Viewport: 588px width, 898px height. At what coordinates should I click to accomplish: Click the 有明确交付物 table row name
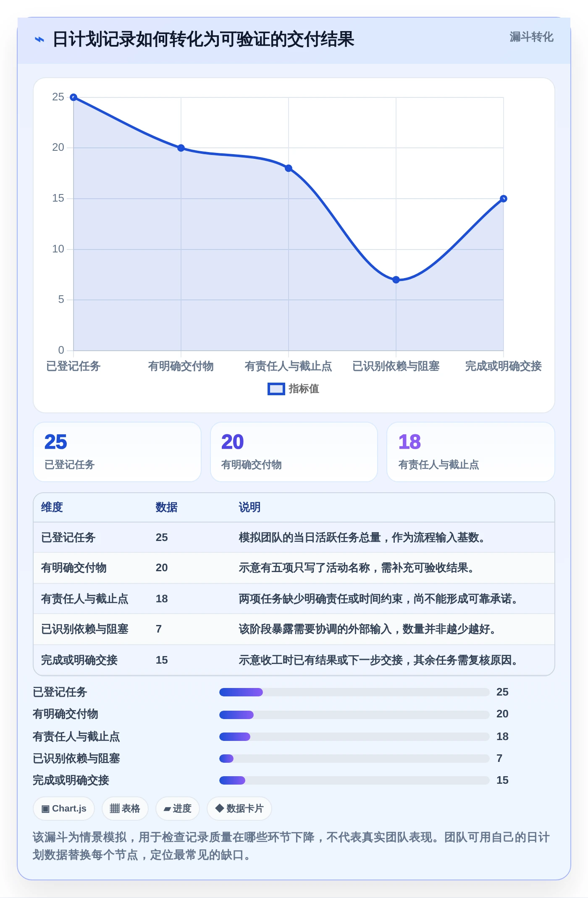[74, 567]
